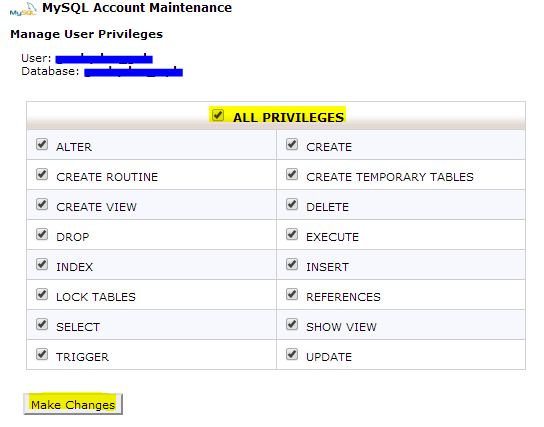Image resolution: width=544 pixels, height=427 pixels.
Task: Click the redacted Database name value
Action: pyautogui.click(x=134, y=71)
